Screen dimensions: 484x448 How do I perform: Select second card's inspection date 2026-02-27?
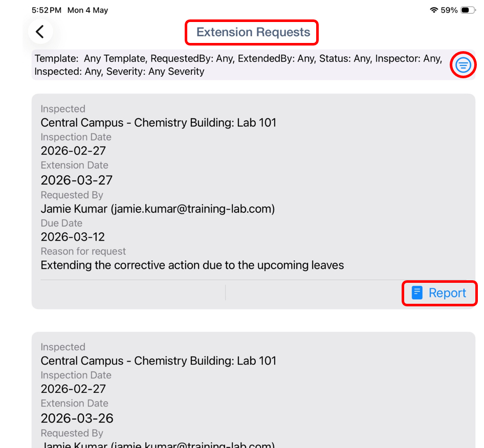[73, 389]
